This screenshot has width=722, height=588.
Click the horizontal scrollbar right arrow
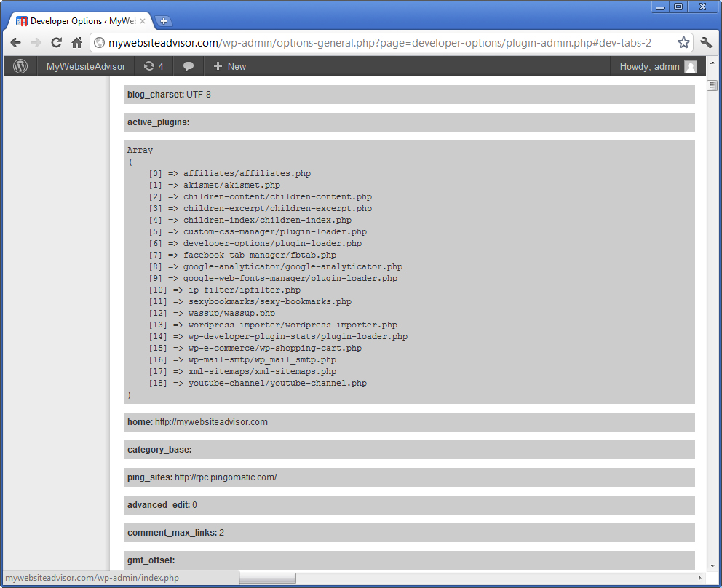700,578
